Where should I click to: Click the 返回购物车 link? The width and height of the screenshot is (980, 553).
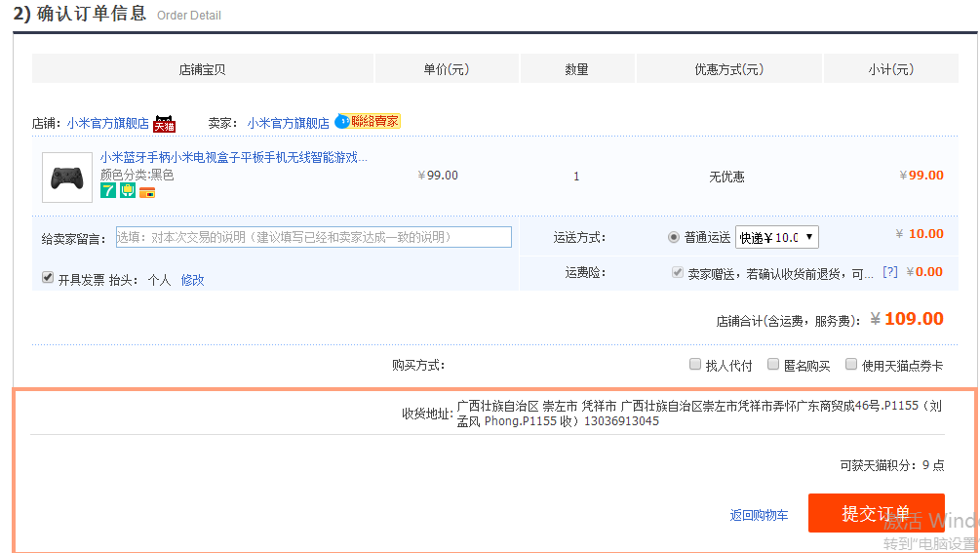coord(759,515)
